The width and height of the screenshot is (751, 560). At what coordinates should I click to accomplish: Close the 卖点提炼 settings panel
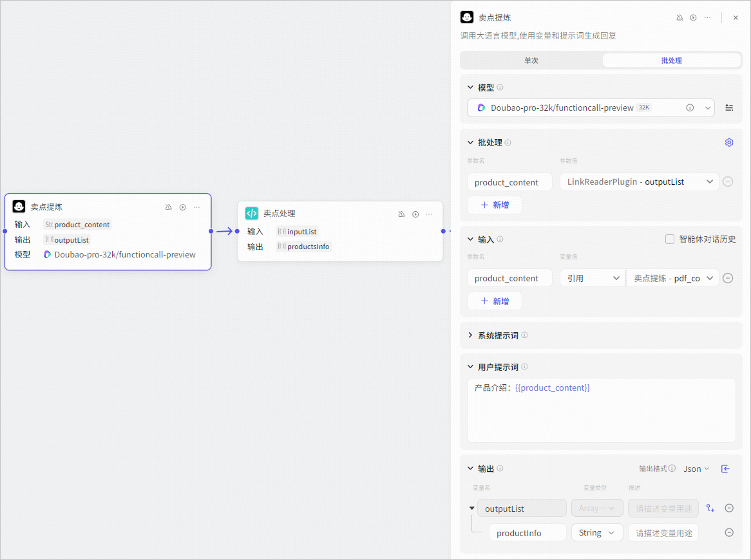click(x=736, y=18)
